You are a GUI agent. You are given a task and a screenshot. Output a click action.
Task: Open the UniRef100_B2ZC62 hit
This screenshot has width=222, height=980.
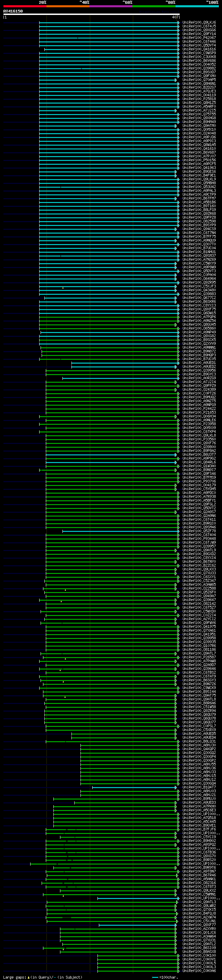pyautogui.click(x=199, y=565)
